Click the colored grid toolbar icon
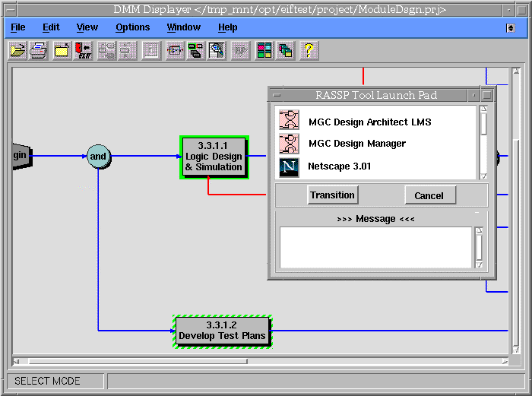The image size is (532, 396). 264,51
